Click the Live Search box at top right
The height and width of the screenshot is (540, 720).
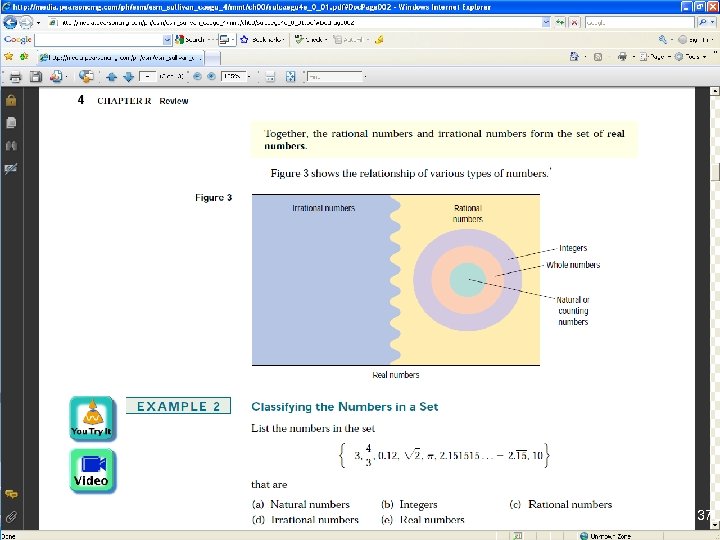click(639, 22)
